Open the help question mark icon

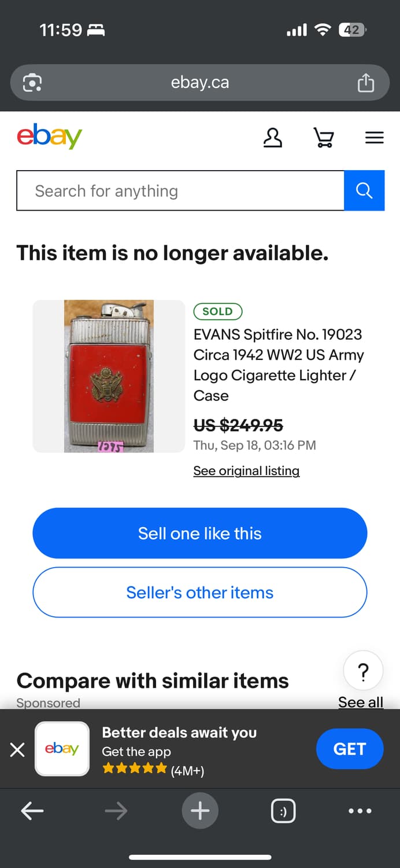[x=363, y=671]
